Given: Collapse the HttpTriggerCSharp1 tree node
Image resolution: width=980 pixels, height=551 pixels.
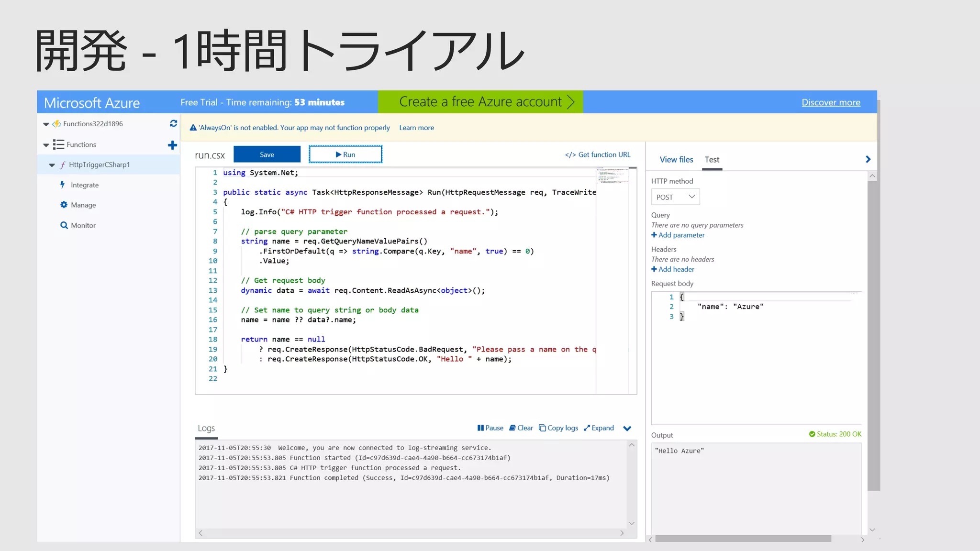Looking at the screenshot, I should tap(52, 165).
